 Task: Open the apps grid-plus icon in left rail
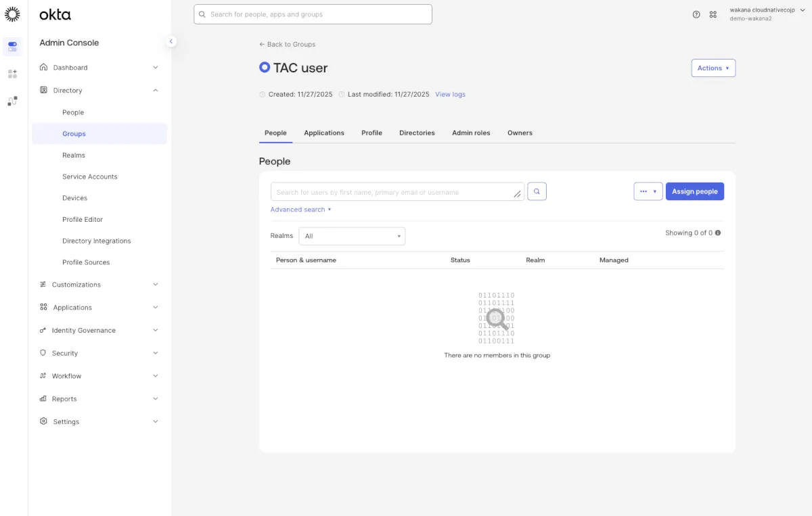[x=12, y=74]
